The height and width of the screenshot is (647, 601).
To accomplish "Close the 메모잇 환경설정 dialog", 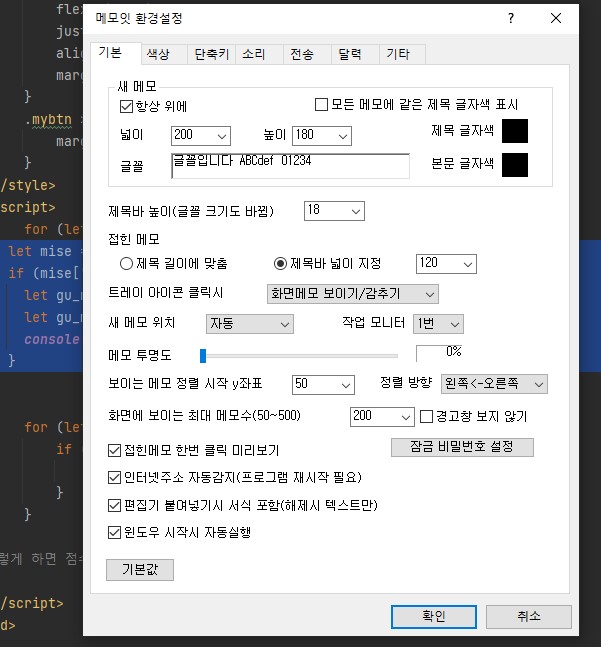I will tap(556, 18).
